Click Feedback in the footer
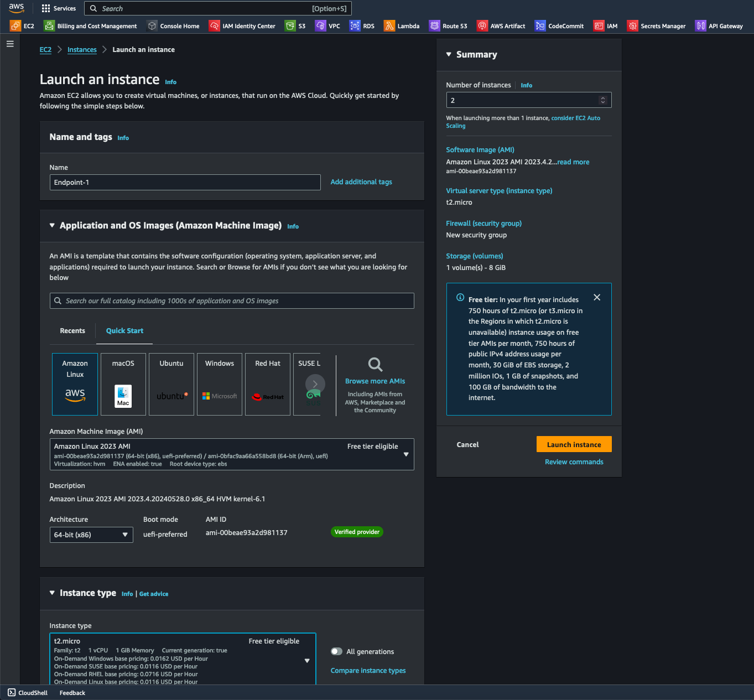 pos(72,693)
